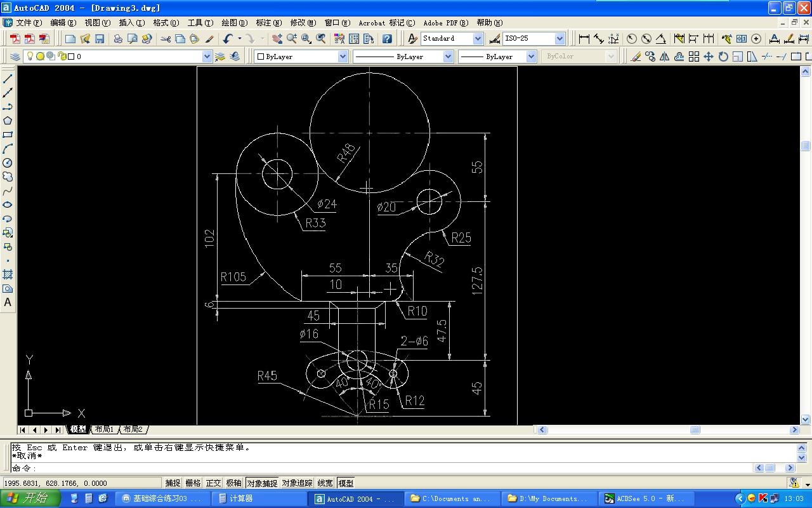Viewport: 812px width, 508px height.
Task: Open the Layer Properties Manager
Action: point(15,57)
